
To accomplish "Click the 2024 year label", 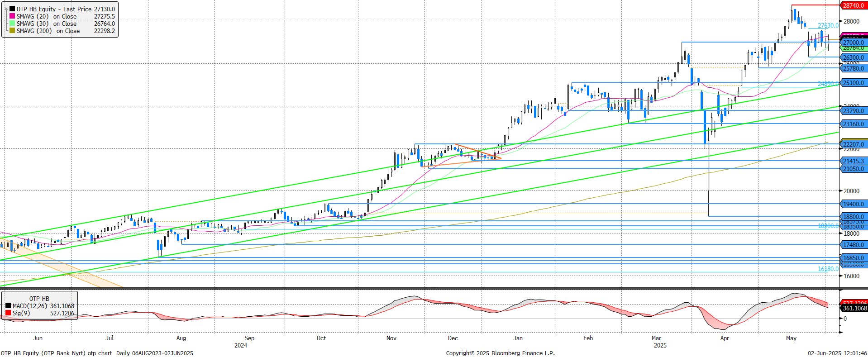I will coord(241,345).
